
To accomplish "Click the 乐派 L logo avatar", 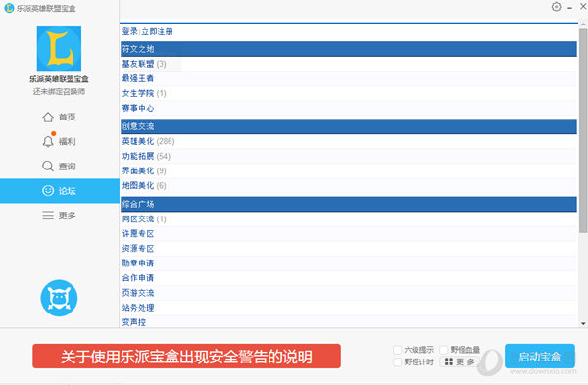I will (x=59, y=48).
